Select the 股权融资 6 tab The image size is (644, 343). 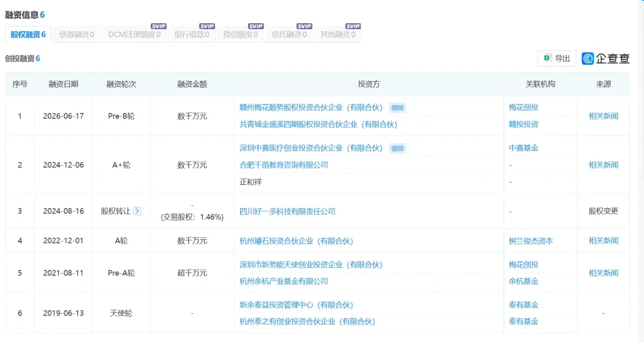[28, 35]
